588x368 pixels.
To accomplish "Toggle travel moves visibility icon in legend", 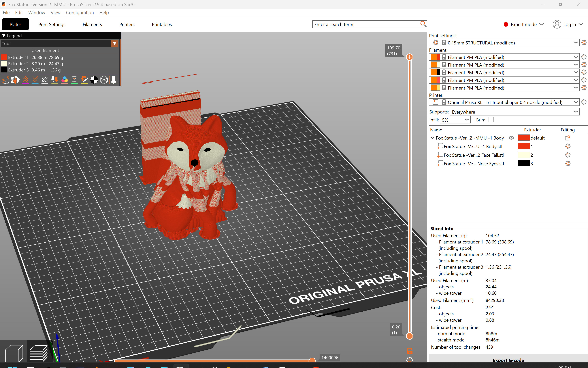I will pos(6,80).
